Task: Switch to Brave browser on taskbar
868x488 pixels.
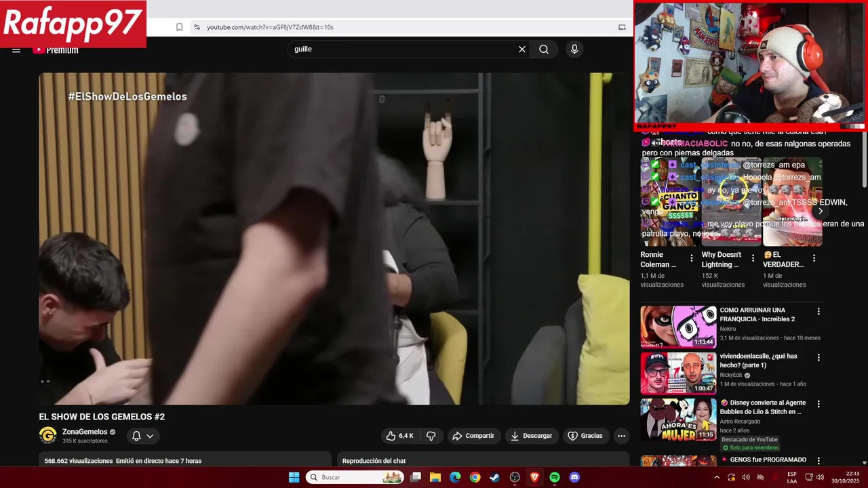Action: coord(535,477)
